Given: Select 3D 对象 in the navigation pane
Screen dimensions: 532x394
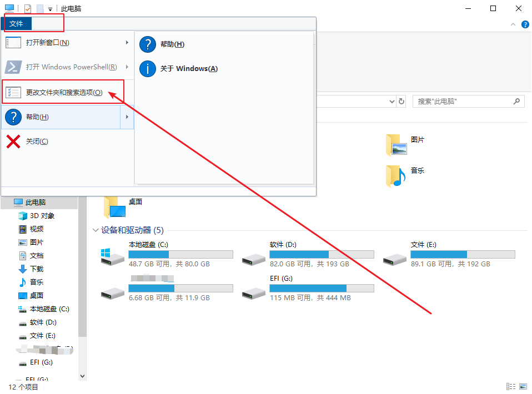Looking at the screenshot, I should pyautogui.click(x=42, y=216).
